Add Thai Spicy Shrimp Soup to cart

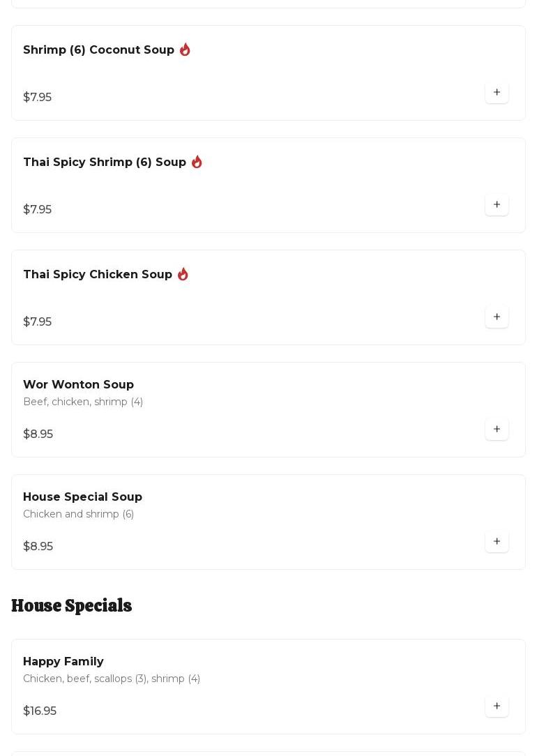pos(497,204)
